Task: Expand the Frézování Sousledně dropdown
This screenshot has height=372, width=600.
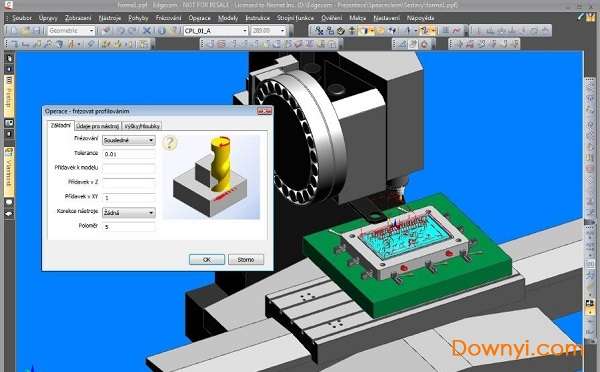Action: click(x=129, y=140)
